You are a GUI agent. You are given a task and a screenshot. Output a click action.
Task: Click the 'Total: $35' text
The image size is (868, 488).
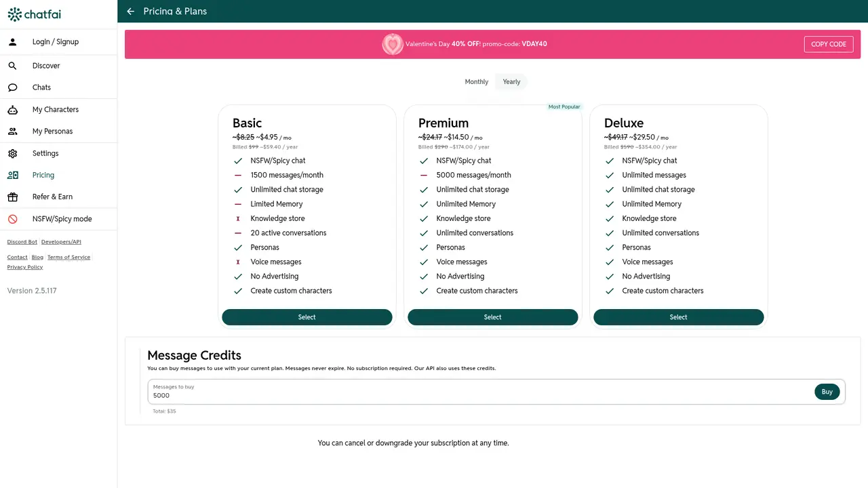coord(164,411)
